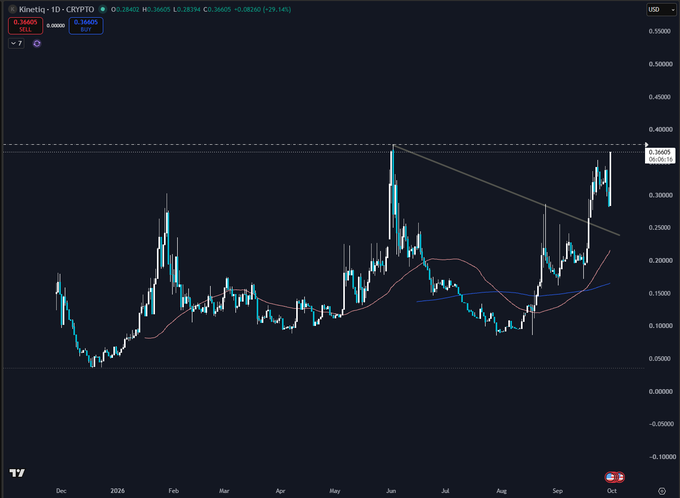Click the blue BUY 0.36605 button
680x498 pixels.
pyautogui.click(x=86, y=26)
